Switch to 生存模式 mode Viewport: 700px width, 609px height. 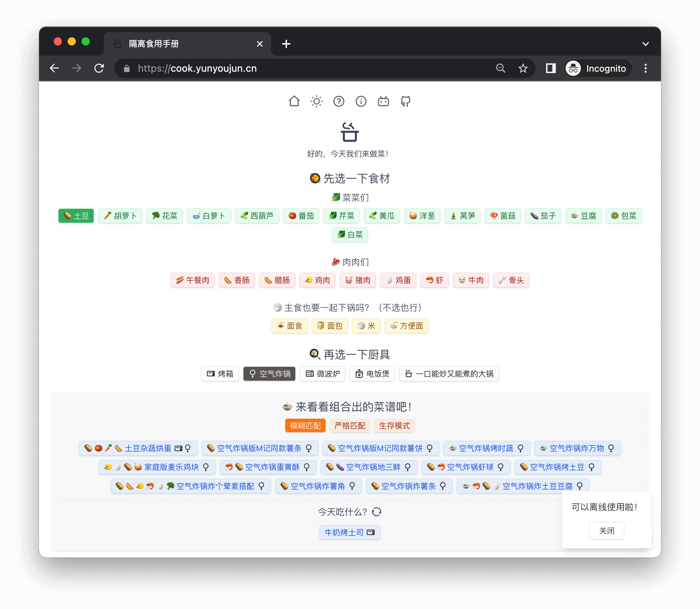[394, 426]
